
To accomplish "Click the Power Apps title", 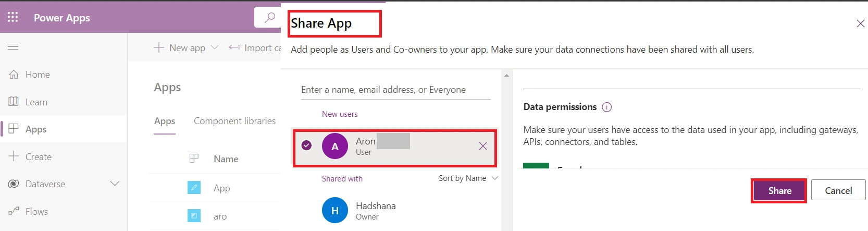I will (x=62, y=18).
